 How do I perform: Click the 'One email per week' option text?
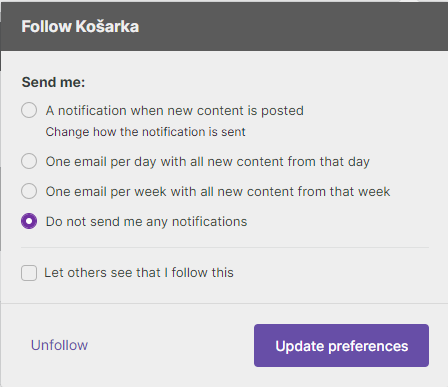(218, 192)
